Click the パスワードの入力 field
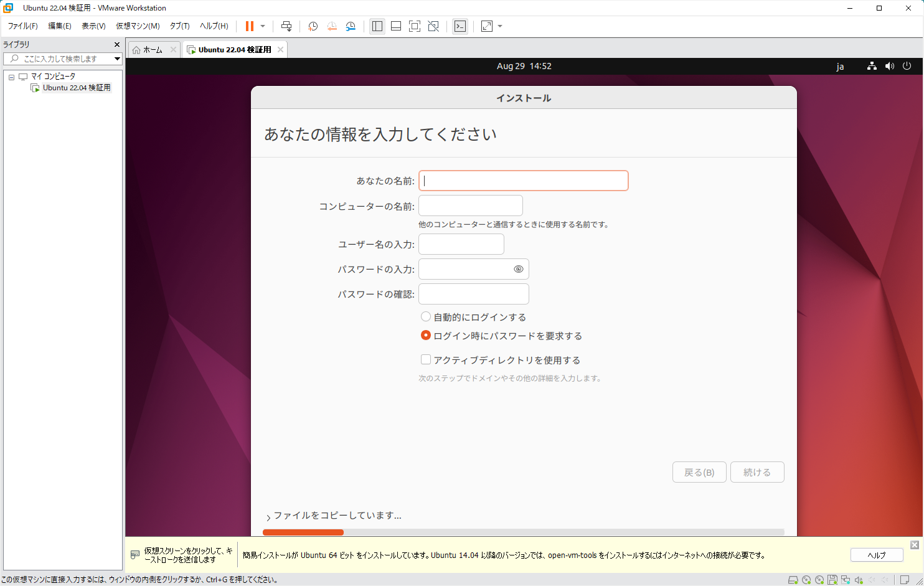 (474, 269)
